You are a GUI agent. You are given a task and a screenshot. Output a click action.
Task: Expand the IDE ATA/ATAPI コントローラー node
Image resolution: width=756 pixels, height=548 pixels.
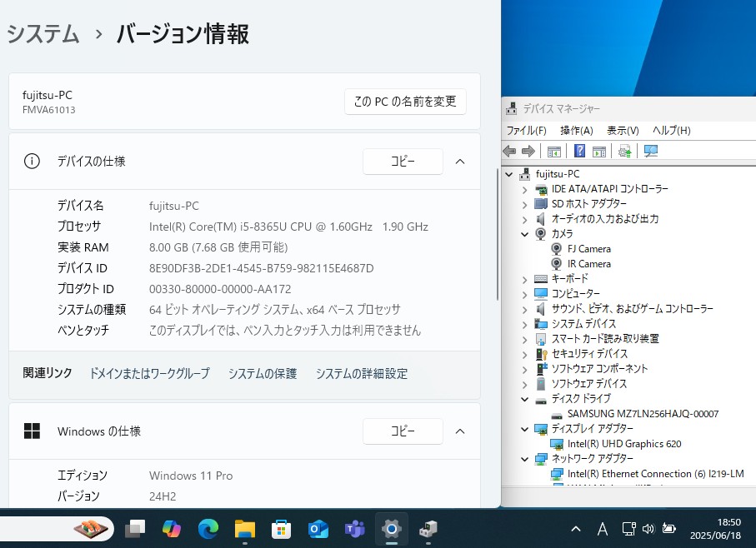(524, 189)
